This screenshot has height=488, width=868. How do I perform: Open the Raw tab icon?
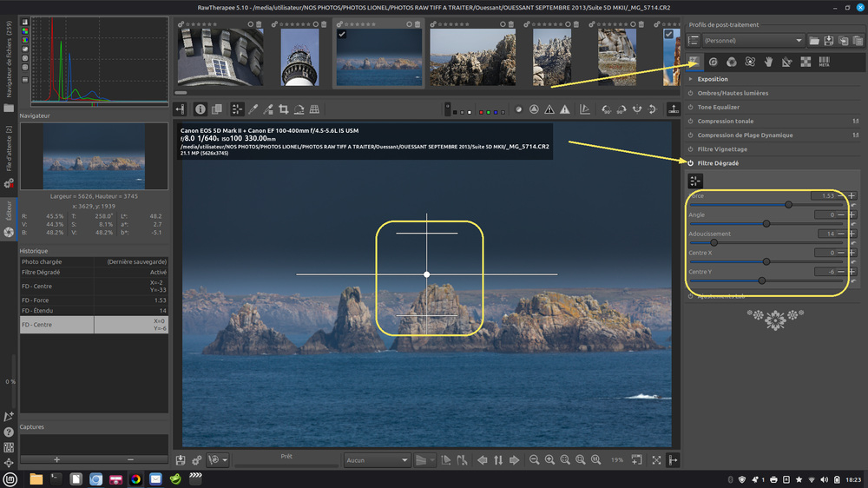pyautogui.click(x=806, y=62)
